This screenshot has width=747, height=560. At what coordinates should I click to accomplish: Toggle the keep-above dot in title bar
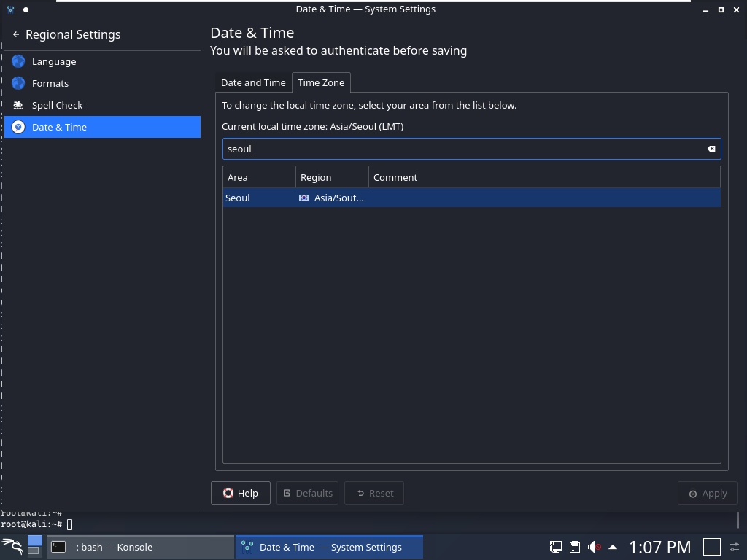coord(26,9)
